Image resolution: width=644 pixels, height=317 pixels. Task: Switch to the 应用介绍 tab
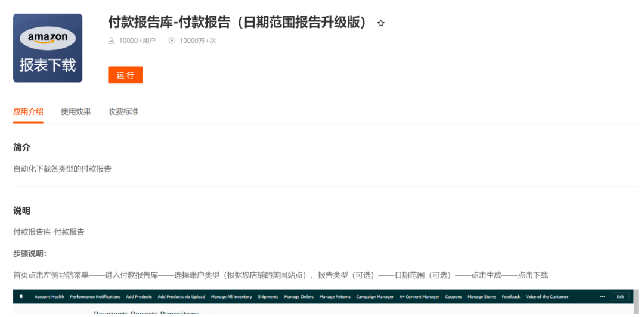(28, 111)
